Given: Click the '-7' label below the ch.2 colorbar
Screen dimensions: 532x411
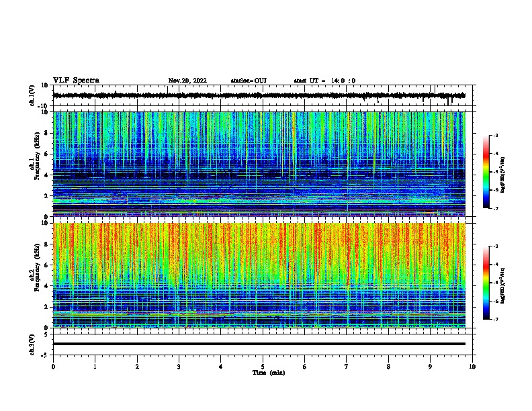Looking at the screenshot, I should coord(496,320).
